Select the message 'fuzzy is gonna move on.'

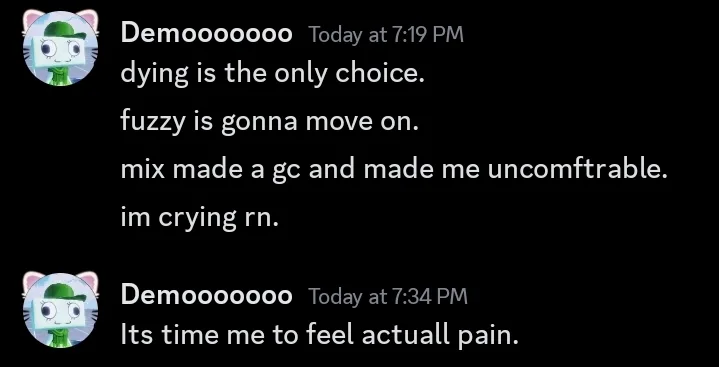[x=270, y=122]
